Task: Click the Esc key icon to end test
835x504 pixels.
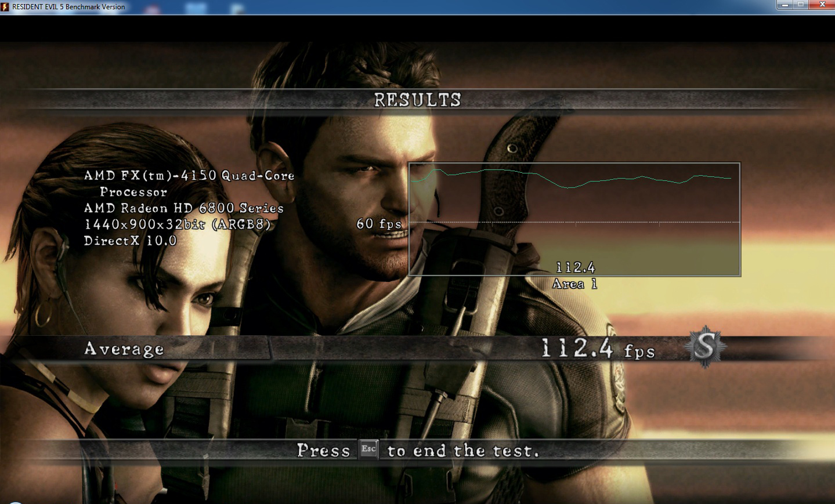Action: pyautogui.click(x=369, y=449)
